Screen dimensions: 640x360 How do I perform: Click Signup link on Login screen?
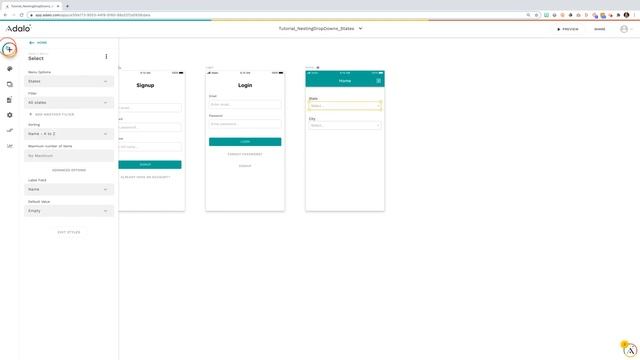pos(245,166)
